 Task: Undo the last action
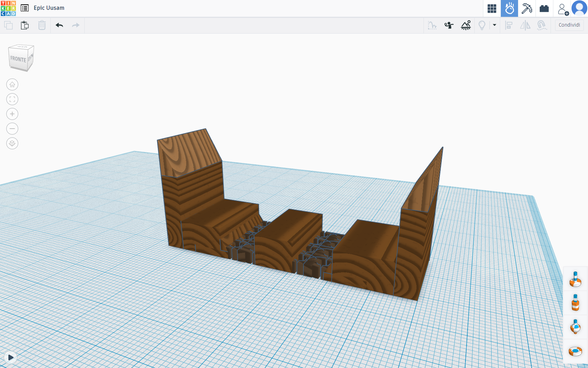tap(59, 25)
